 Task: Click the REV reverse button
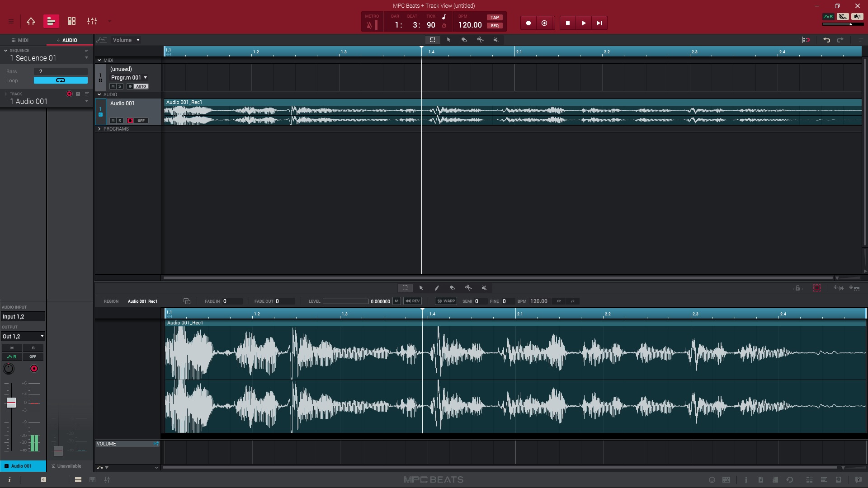pos(413,301)
